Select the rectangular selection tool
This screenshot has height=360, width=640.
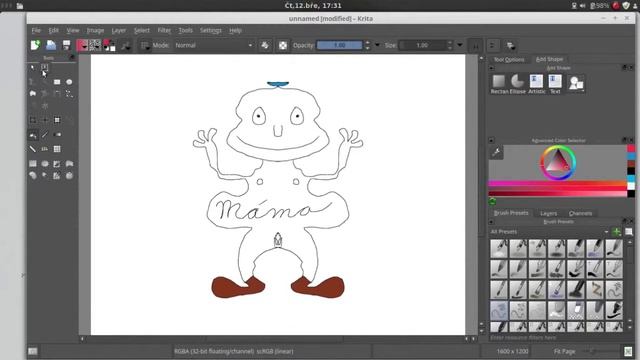coord(33,164)
